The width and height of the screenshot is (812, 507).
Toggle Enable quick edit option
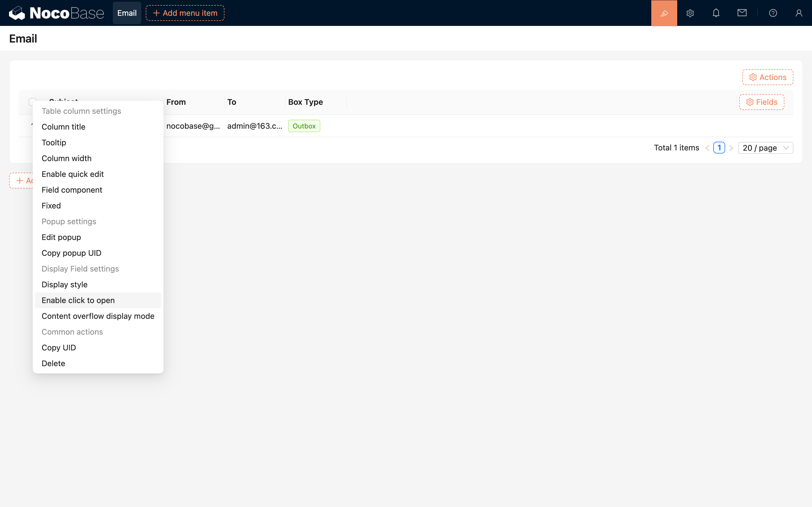tap(72, 174)
